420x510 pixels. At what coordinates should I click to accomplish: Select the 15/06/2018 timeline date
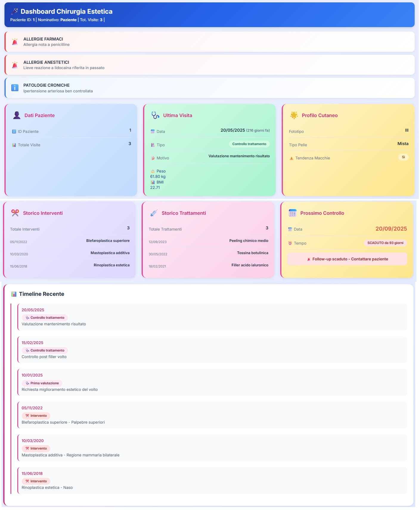[x=32, y=474]
